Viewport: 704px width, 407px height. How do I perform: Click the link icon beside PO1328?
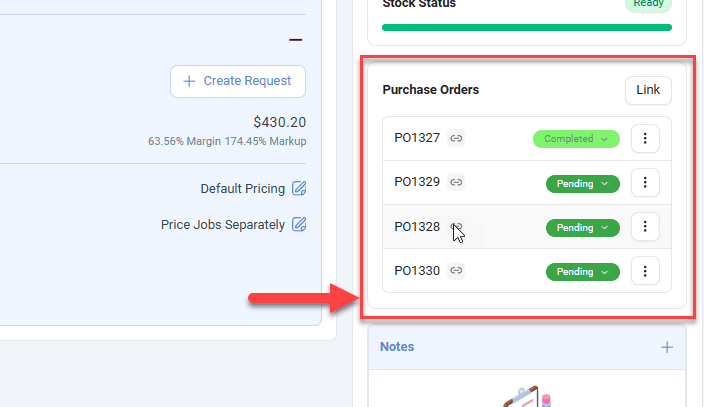coord(456,227)
